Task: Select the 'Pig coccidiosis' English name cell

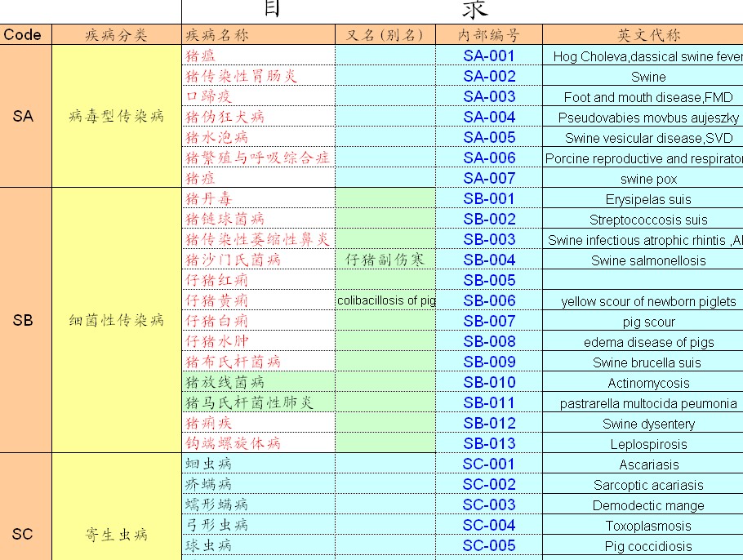Action: coord(647,546)
